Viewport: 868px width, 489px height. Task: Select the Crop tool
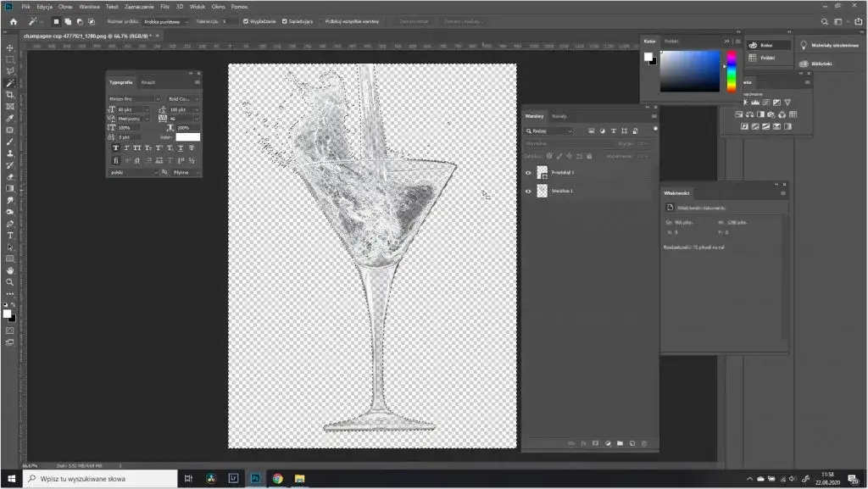tap(10, 95)
